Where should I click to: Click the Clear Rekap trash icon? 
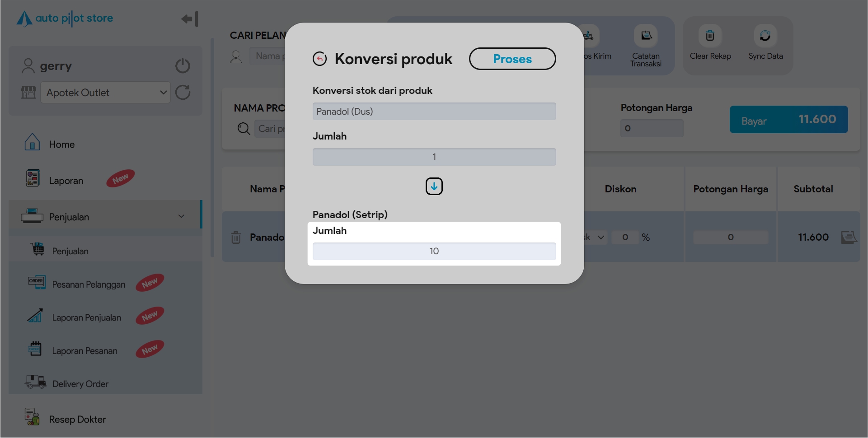tap(710, 36)
